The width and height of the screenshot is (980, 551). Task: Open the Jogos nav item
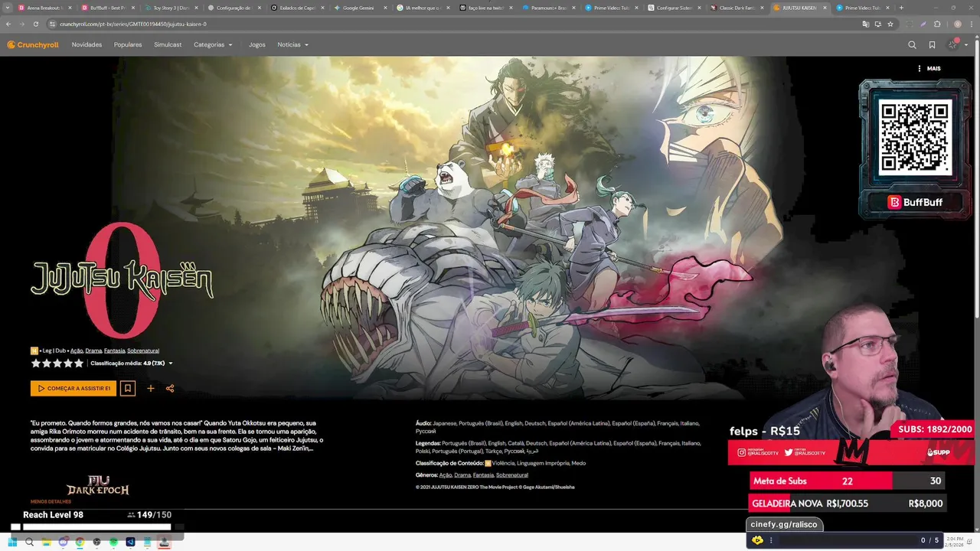tap(256, 44)
